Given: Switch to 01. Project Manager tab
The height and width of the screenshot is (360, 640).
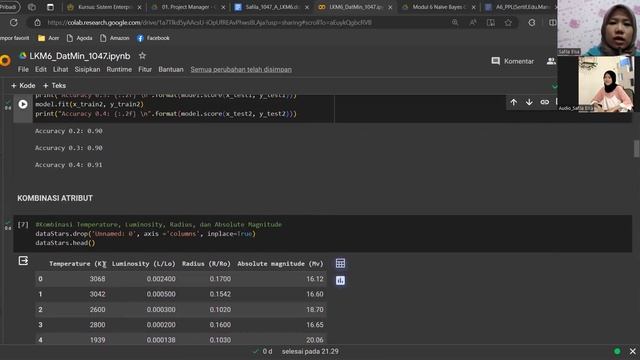Looking at the screenshot, I should (x=188, y=7).
